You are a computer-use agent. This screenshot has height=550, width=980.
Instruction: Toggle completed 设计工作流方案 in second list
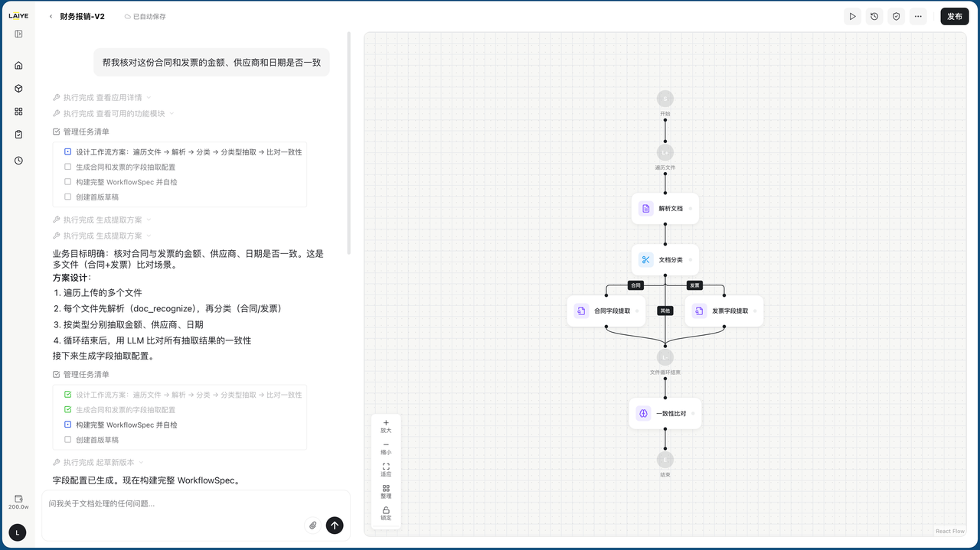pos(68,395)
